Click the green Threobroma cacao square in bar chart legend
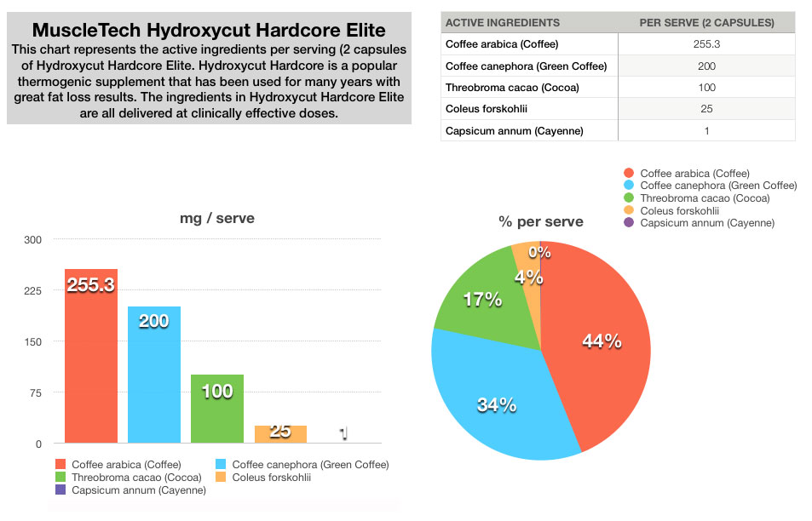This screenshot has width=812, height=521. point(60,477)
